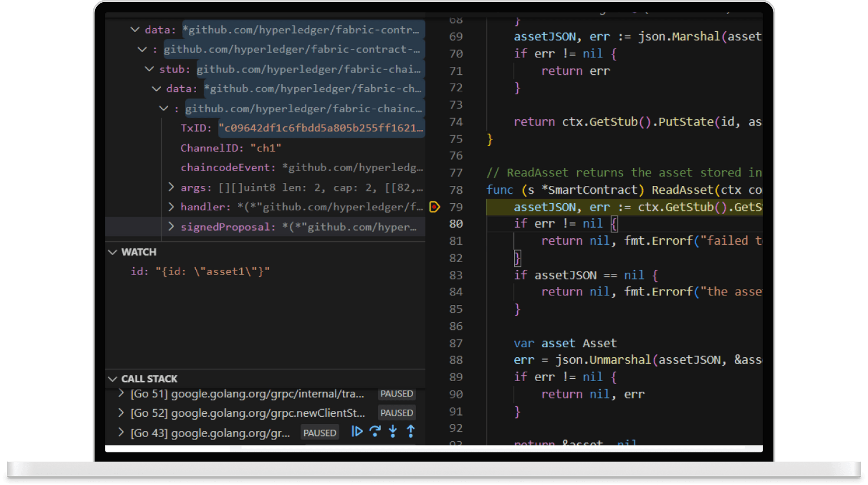Expand the Go 52 call stack frame
This screenshot has width=868, height=485.
coord(121,412)
